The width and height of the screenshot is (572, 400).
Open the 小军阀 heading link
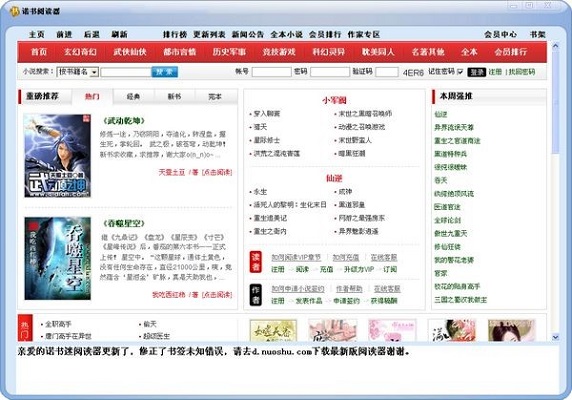[334, 100]
